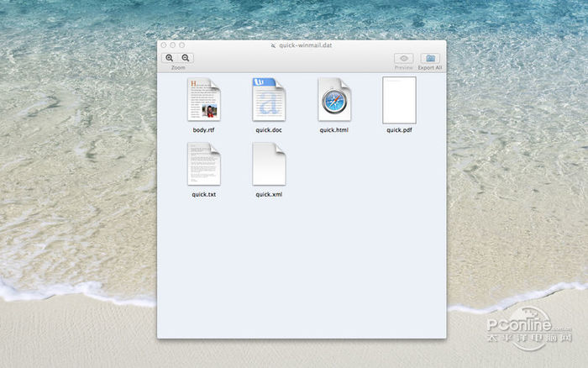Click the zoom in magnifier button
This screenshot has width=588, height=368.
click(170, 58)
